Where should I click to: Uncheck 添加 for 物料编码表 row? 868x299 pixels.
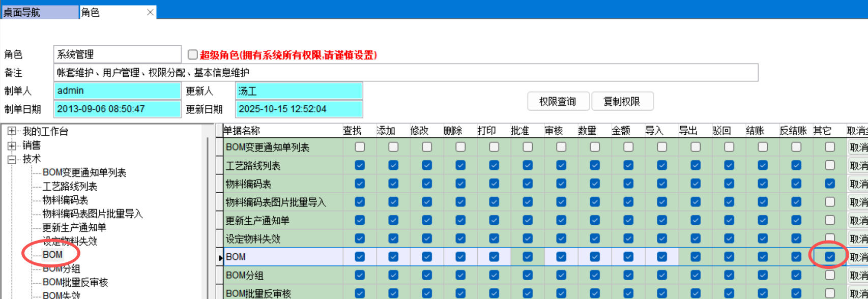pyautogui.click(x=393, y=184)
